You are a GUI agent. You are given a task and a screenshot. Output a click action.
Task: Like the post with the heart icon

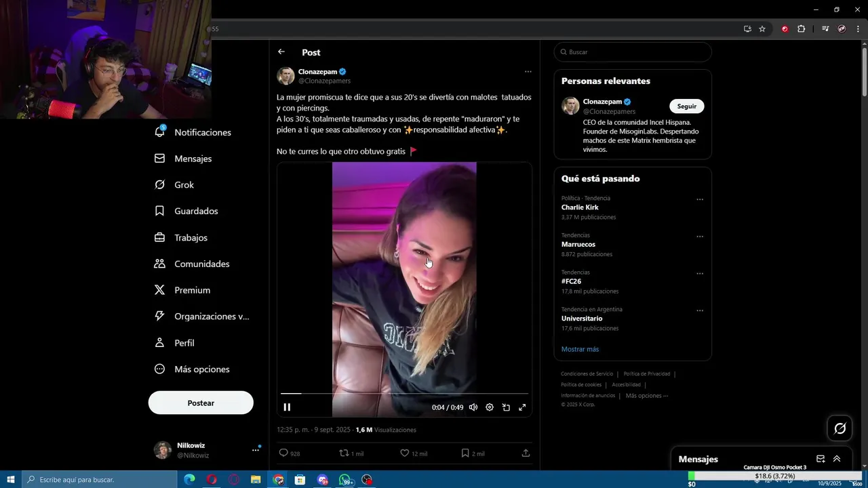[404, 453]
